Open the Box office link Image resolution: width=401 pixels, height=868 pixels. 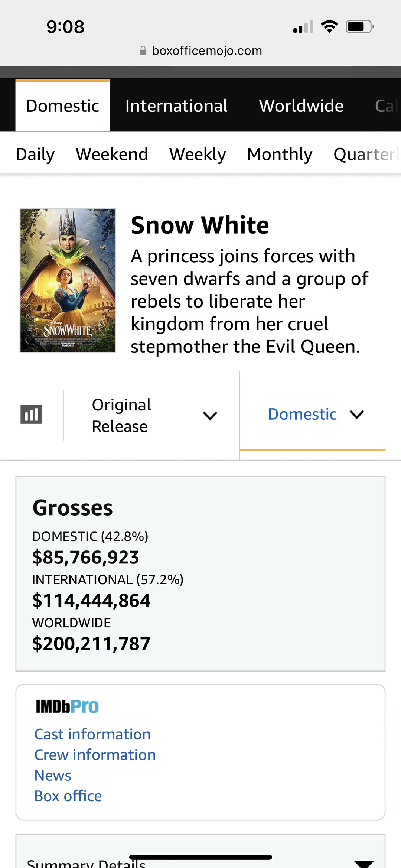[x=68, y=796]
